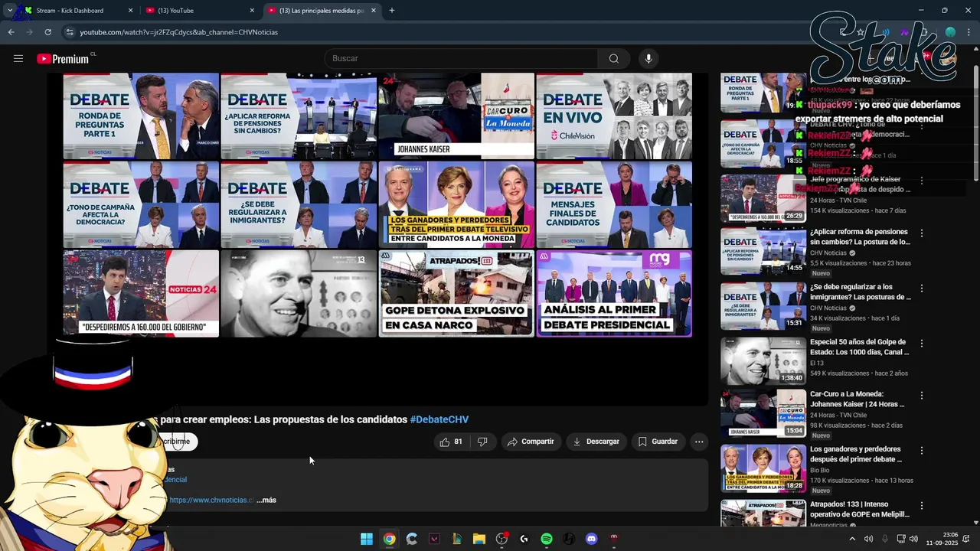
Task: Close the (13) YouTube tab
Action: (252, 11)
